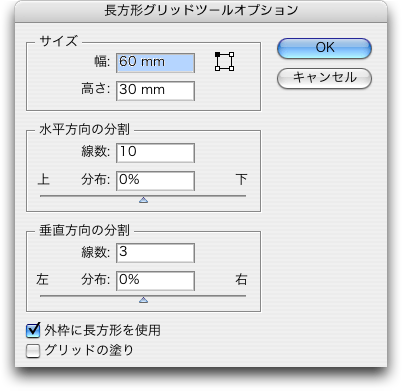Viewport: 402px width, 391px height.
Task: Select the top-left reference point on the icon
Action: point(218,54)
